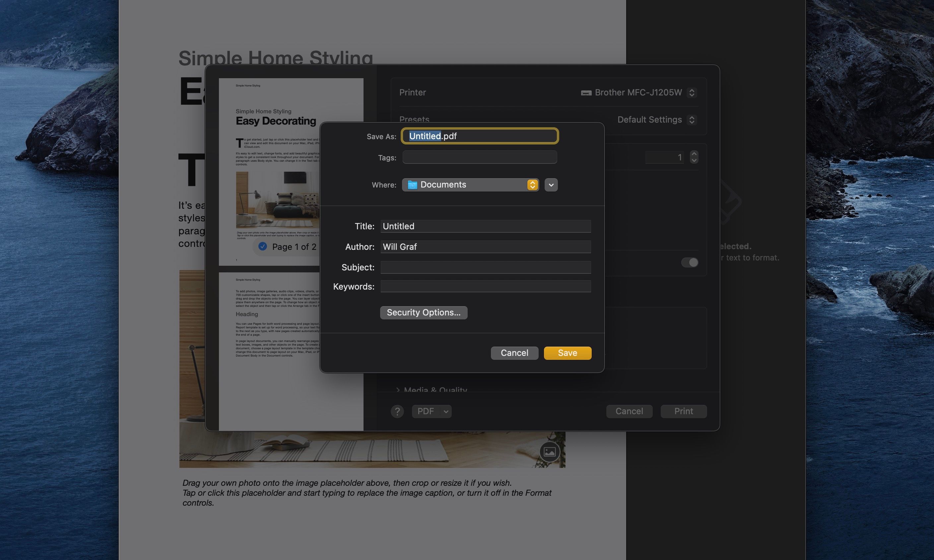Click the image placeholder replace icon
Image resolution: width=934 pixels, height=560 pixels.
(550, 451)
